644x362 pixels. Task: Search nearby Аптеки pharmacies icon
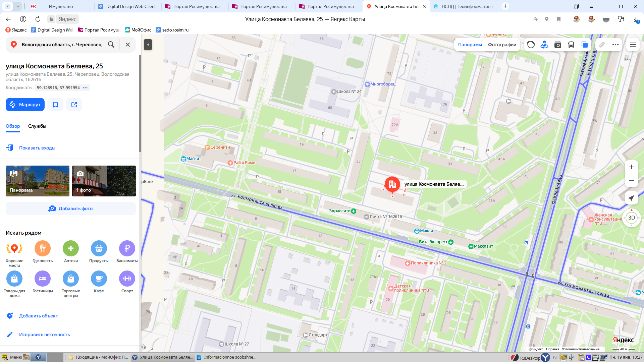[x=71, y=249]
